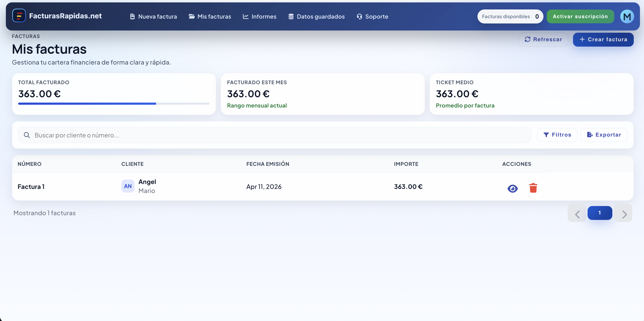Image resolution: width=644 pixels, height=321 pixels.
Task: Open Soporte help page
Action: coord(372,16)
